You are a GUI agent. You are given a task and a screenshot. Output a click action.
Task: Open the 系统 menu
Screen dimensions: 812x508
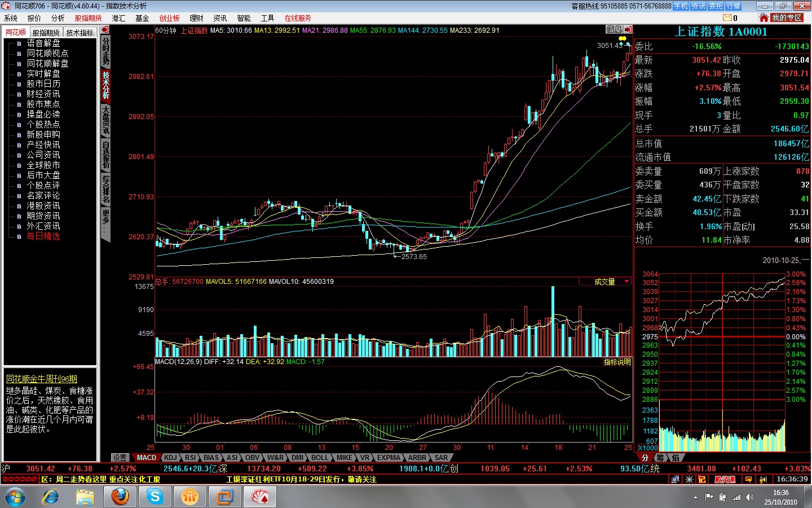tap(11, 18)
